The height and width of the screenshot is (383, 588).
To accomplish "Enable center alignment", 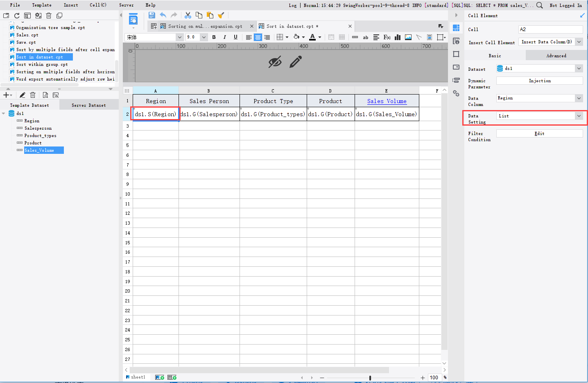I will click(258, 37).
